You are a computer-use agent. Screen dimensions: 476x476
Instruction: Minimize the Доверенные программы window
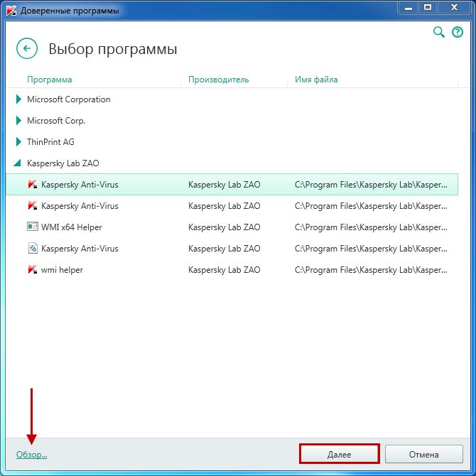[409, 8]
